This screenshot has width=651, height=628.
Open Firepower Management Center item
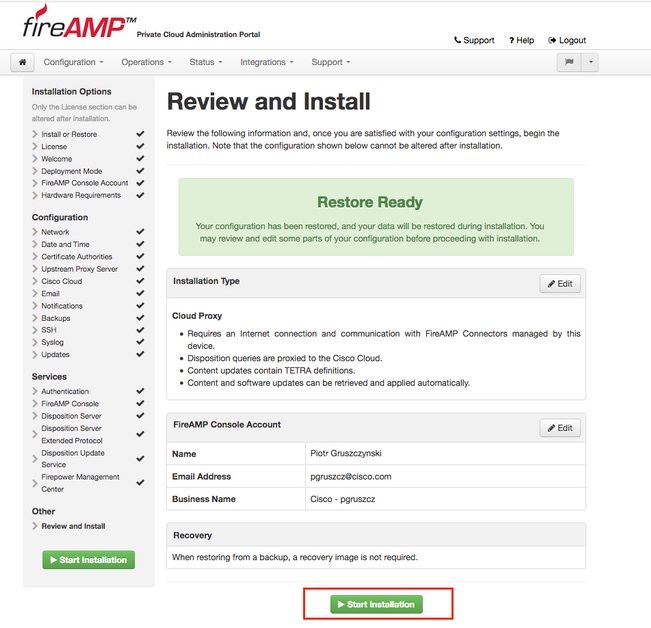click(x=80, y=483)
